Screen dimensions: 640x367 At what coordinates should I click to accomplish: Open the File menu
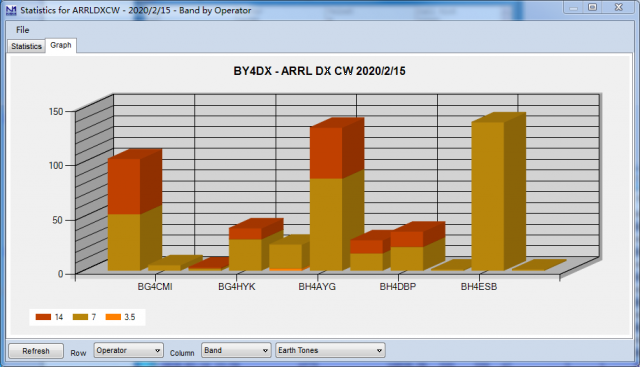click(22, 30)
